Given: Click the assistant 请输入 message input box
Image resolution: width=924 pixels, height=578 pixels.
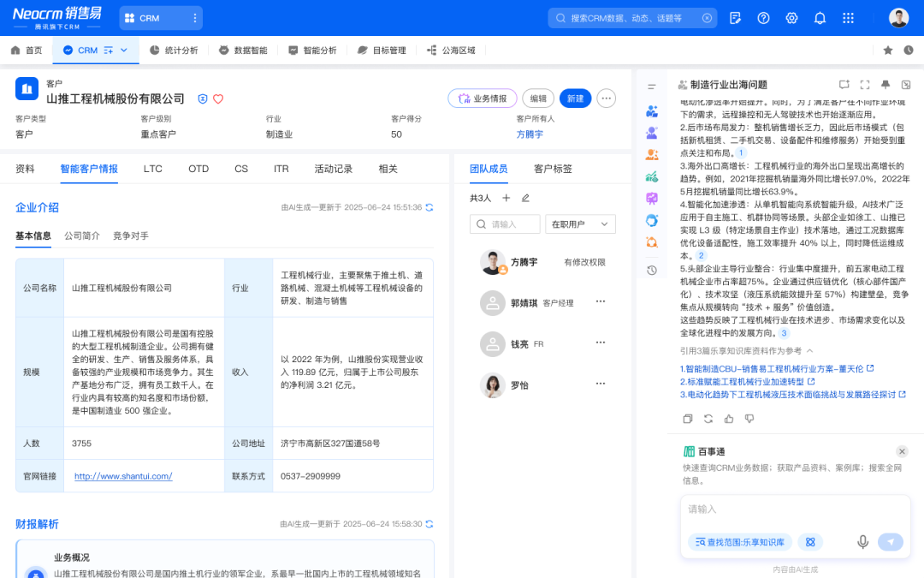Looking at the screenshot, I should (794, 509).
